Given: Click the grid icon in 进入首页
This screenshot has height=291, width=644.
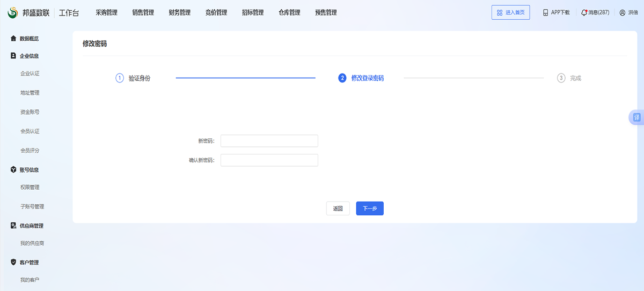Looking at the screenshot, I should pos(500,12).
